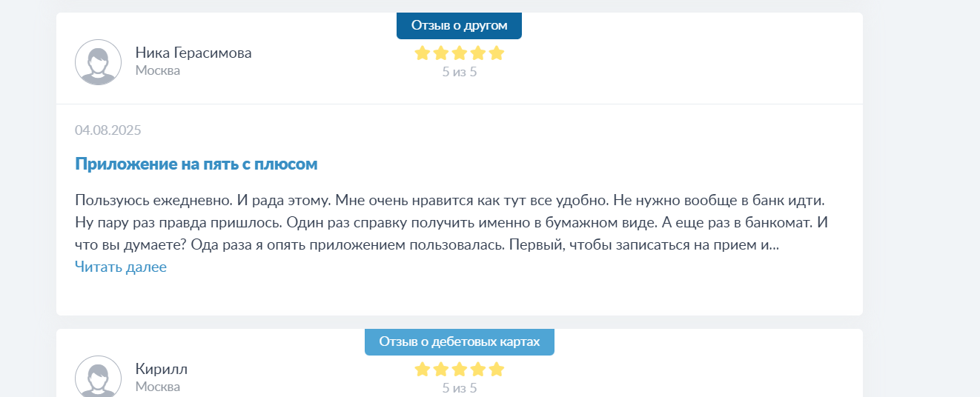Open review titled "Приложение на пять с плюсом"
Image resolution: width=980 pixels, height=397 pixels.
tap(196, 164)
